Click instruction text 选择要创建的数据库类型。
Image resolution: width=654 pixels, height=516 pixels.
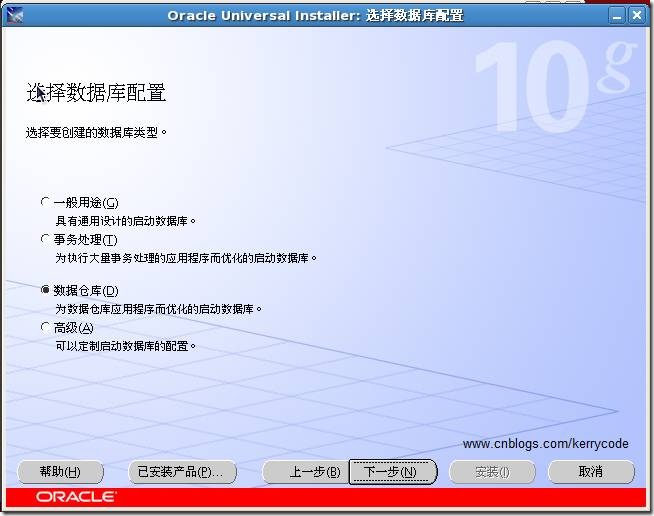point(96,133)
